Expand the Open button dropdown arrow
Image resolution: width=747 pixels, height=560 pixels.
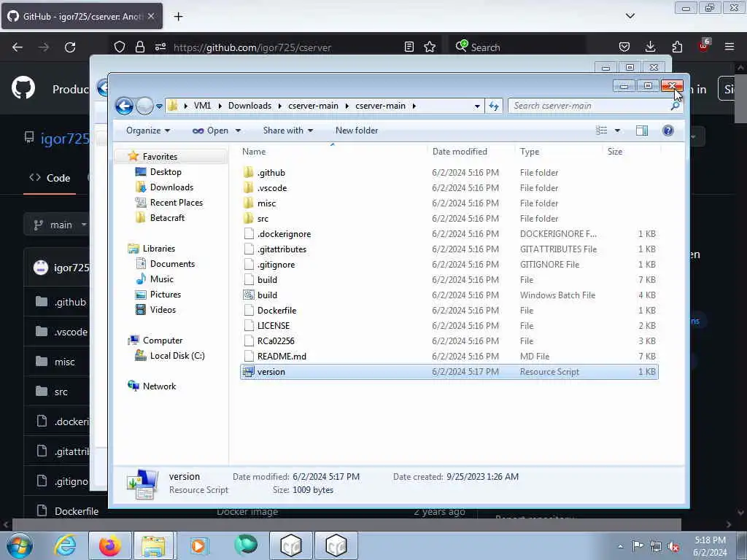pos(238,131)
